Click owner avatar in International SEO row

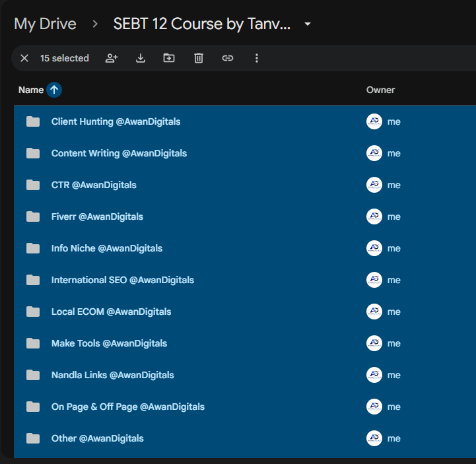point(374,280)
